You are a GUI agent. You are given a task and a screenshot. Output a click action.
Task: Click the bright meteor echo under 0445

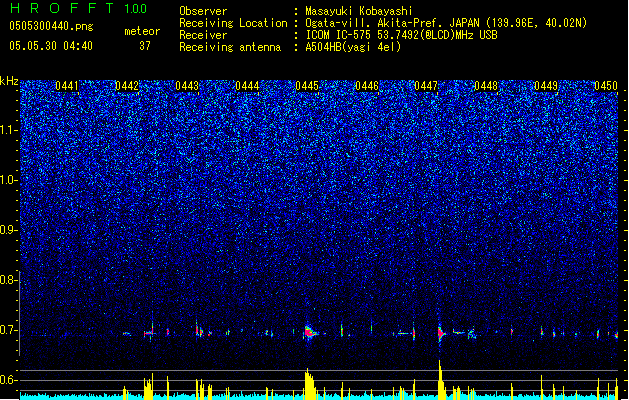[309, 332]
